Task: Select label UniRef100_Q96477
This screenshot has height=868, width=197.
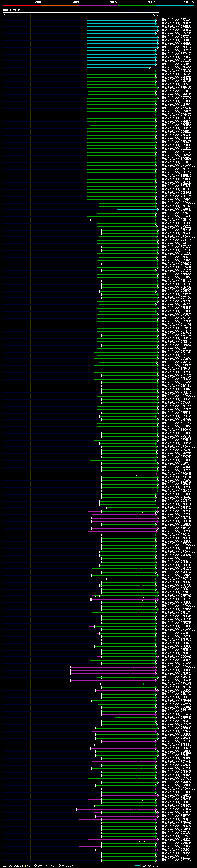Action: click(176, 115)
